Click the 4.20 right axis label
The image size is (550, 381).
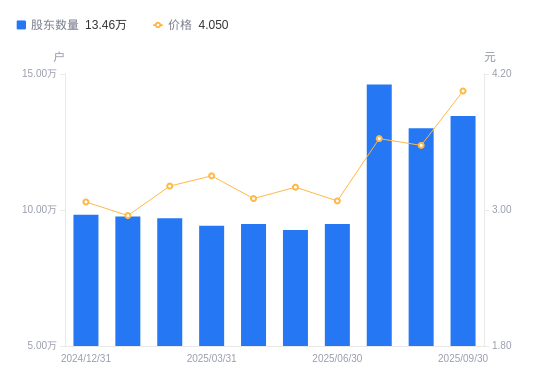coord(502,73)
